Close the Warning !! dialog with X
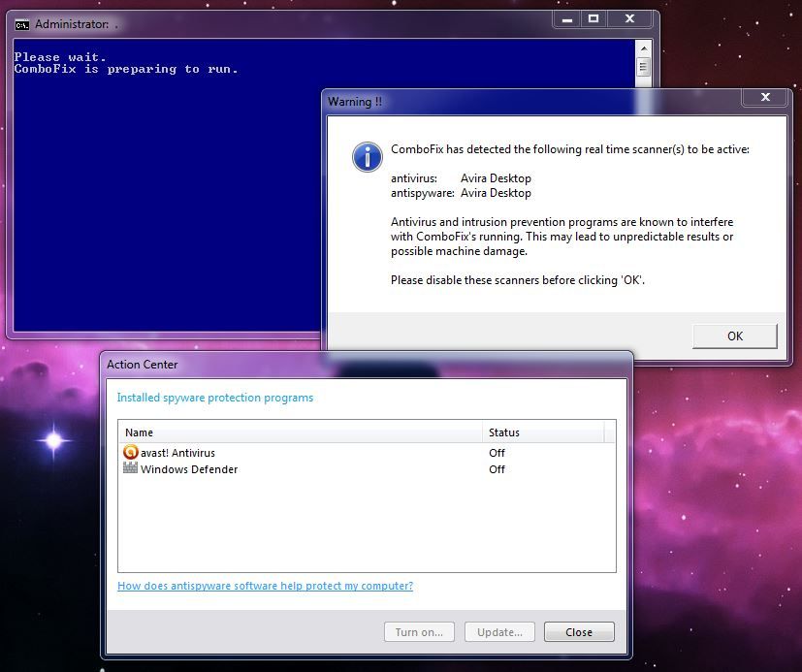Viewport: 802px width, 672px height. pyautogui.click(x=765, y=97)
